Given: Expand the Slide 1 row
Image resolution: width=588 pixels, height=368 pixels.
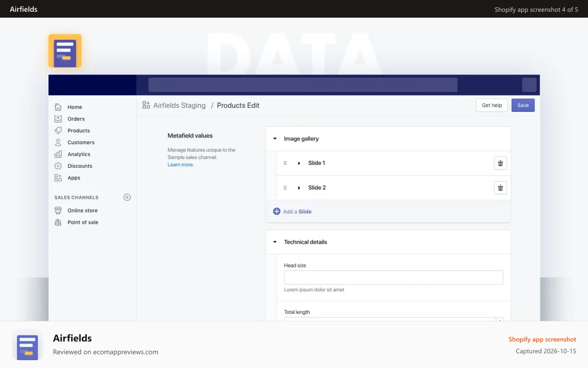Looking at the screenshot, I should 299,163.
